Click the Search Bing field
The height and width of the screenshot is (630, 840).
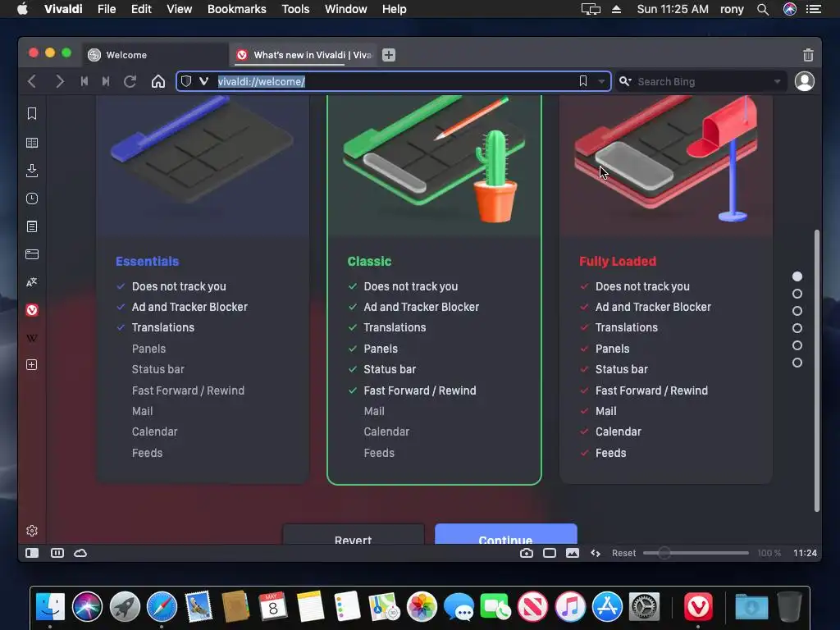(x=702, y=81)
